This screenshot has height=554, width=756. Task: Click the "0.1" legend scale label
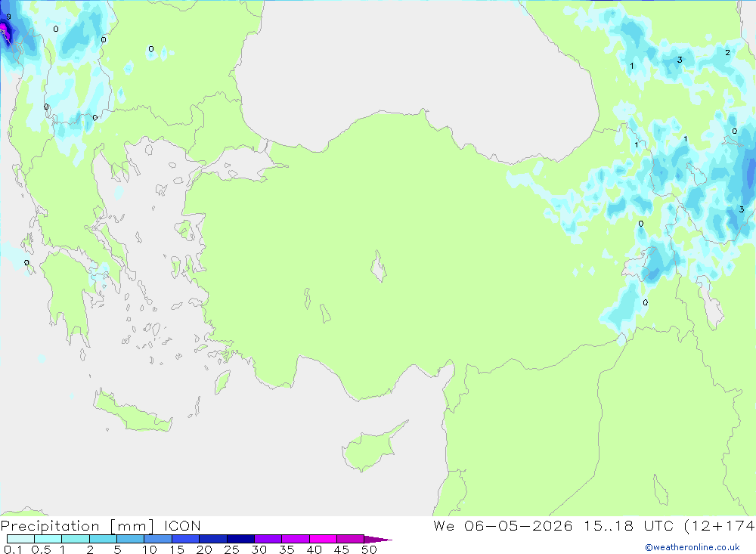pyautogui.click(x=13, y=549)
